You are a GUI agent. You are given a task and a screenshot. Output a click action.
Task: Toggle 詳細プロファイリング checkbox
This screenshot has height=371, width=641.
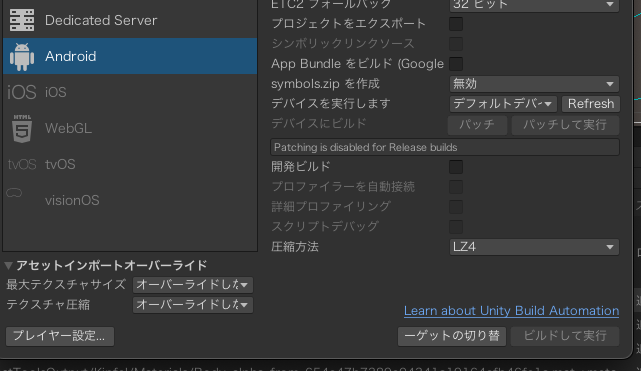(x=456, y=207)
